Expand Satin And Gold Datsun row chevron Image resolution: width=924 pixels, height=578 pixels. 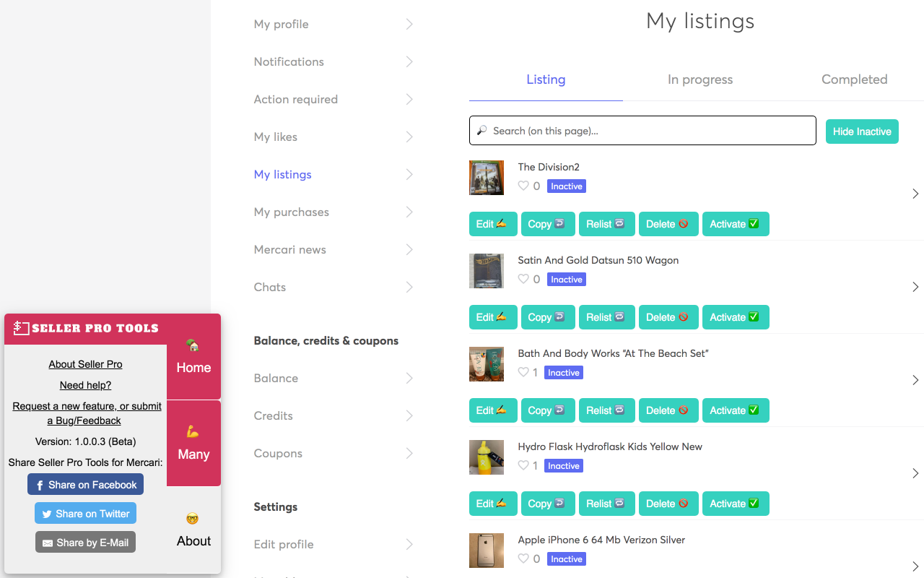[x=915, y=287]
